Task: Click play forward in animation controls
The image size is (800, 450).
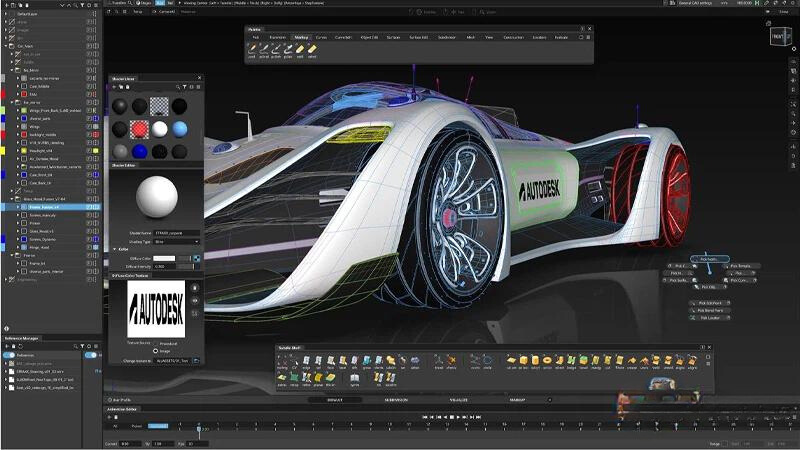Action: point(458,417)
